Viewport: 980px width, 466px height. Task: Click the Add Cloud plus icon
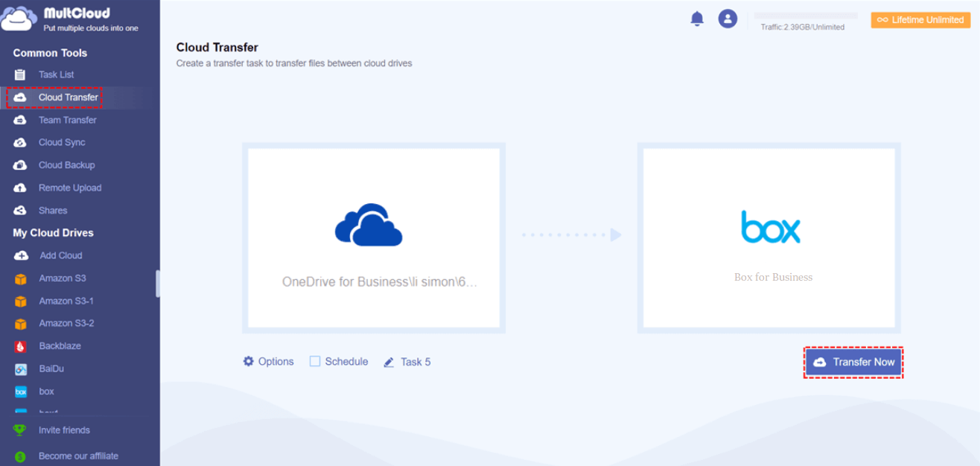point(21,255)
